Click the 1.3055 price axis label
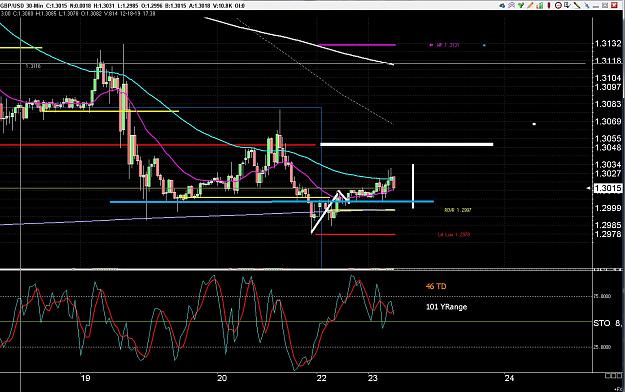This screenshot has height=392, width=625. (x=607, y=138)
